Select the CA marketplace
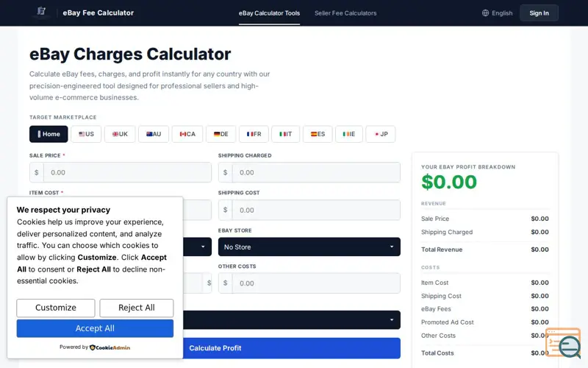The width and height of the screenshot is (588, 368). 187,134
